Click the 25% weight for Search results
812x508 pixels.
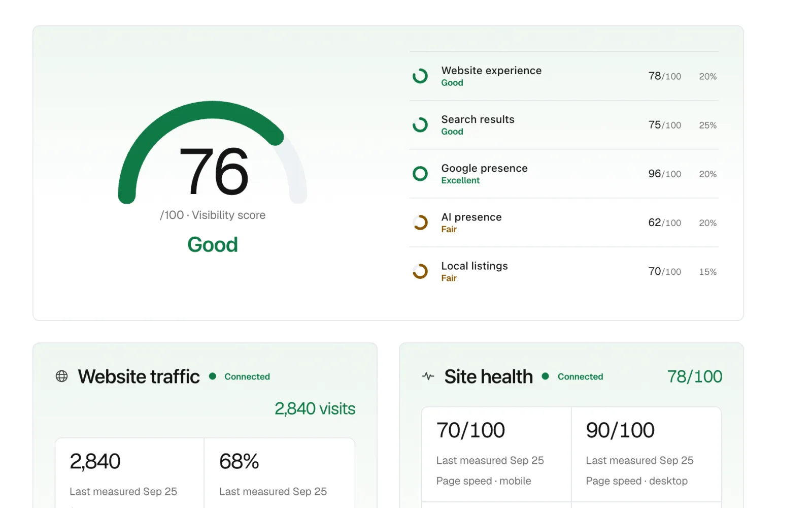point(707,125)
